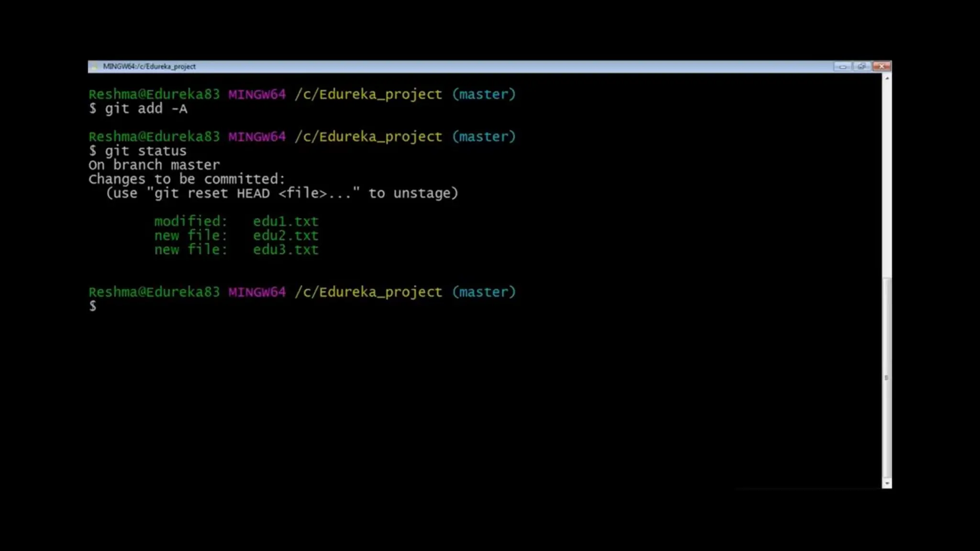
Task: Click the 'new file: edu2.txt' entry
Action: coord(236,235)
